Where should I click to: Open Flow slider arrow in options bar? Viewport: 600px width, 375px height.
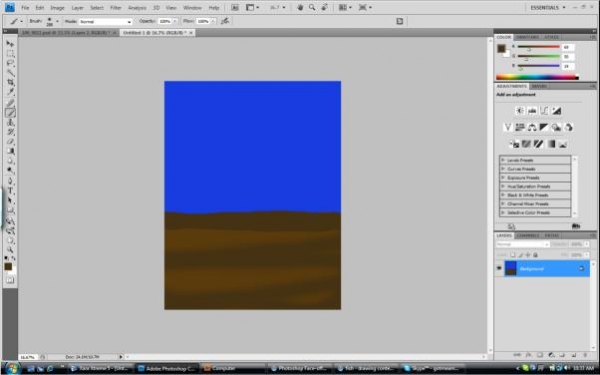click(x=213, y=21)
